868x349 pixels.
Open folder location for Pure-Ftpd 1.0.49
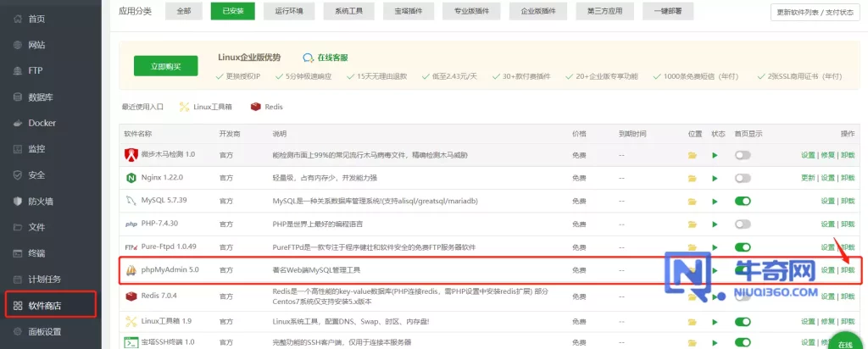pyautogui.click(x=692, y=247)
